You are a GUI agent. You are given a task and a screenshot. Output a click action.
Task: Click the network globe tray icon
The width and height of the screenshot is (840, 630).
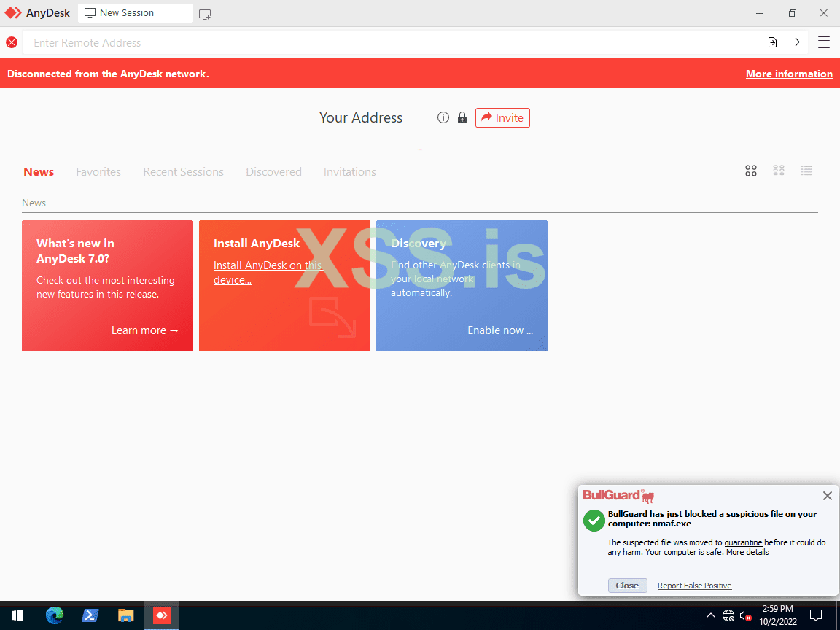[728, 615]
